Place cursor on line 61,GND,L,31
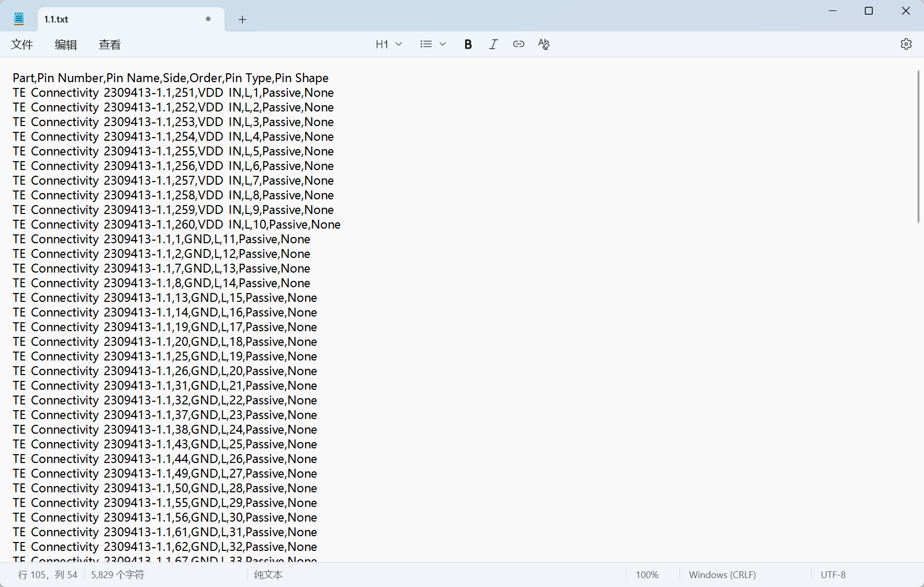This screenshot has width=924, height=587. click(x=165, y=532)
